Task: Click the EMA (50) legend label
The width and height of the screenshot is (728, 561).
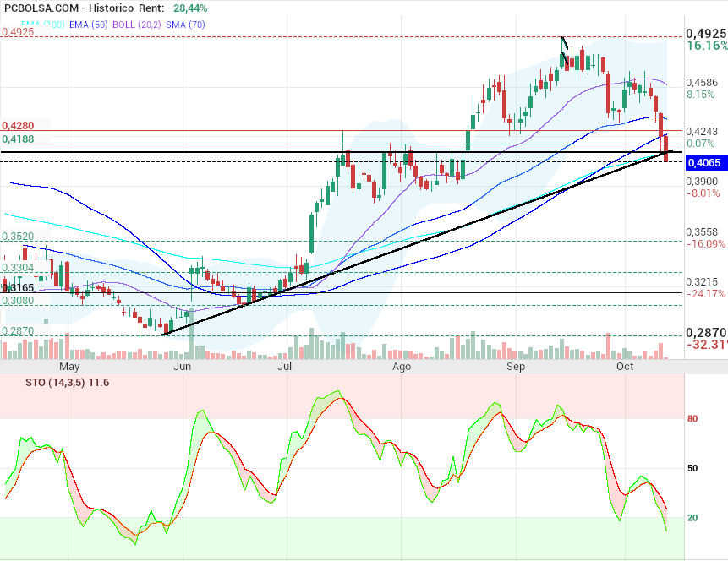Action: [90, 25]
